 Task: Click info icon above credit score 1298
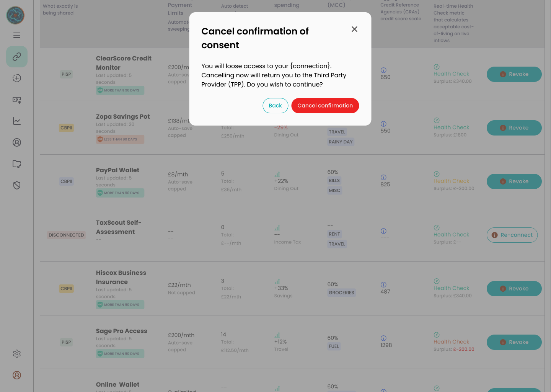coord(383,338)
